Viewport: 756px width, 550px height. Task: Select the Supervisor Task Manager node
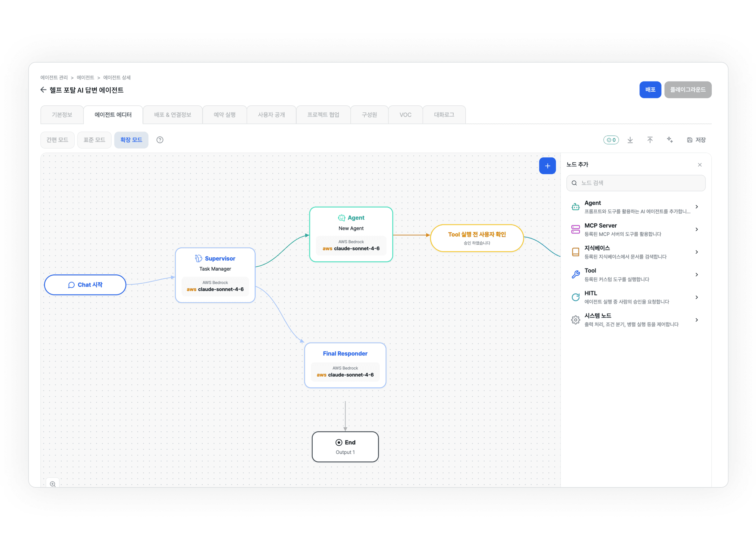coord(215,275)
